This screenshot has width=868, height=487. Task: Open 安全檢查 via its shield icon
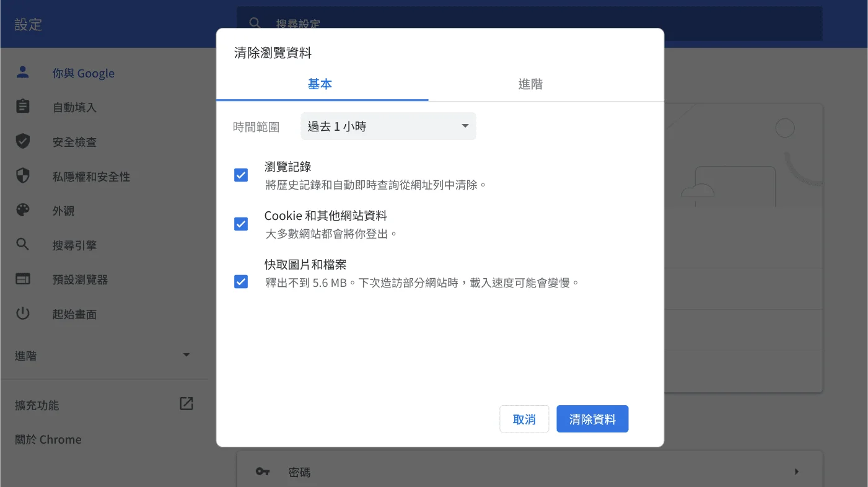click(22, 141)
